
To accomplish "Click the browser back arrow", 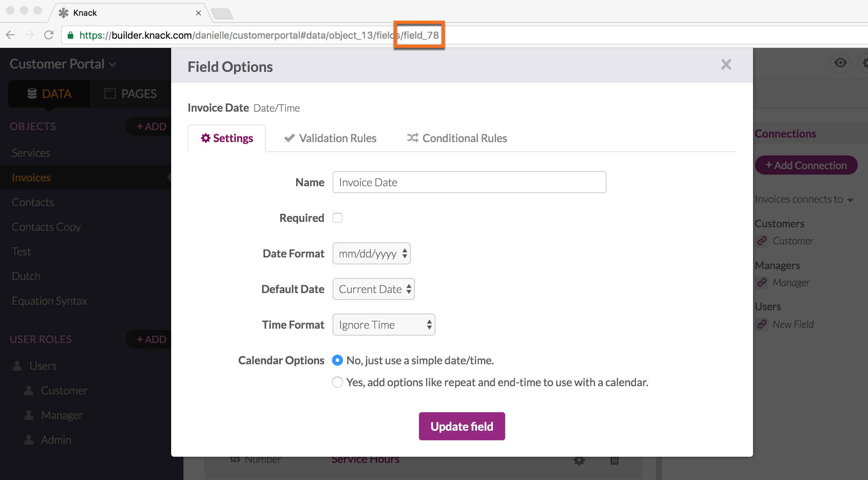I will pyautogui.click(x=11, y=35).
